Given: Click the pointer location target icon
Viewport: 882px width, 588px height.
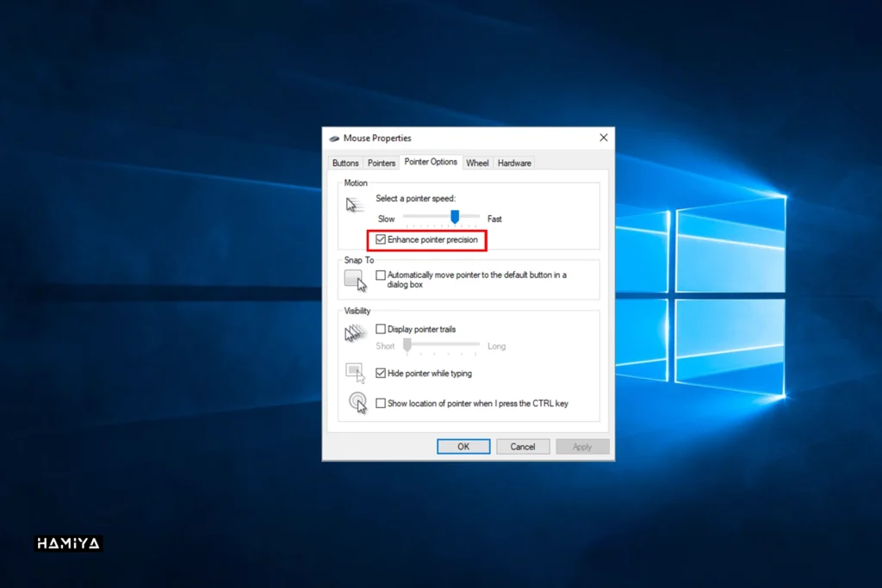Looking at the screenshot, I should [357, 403].
